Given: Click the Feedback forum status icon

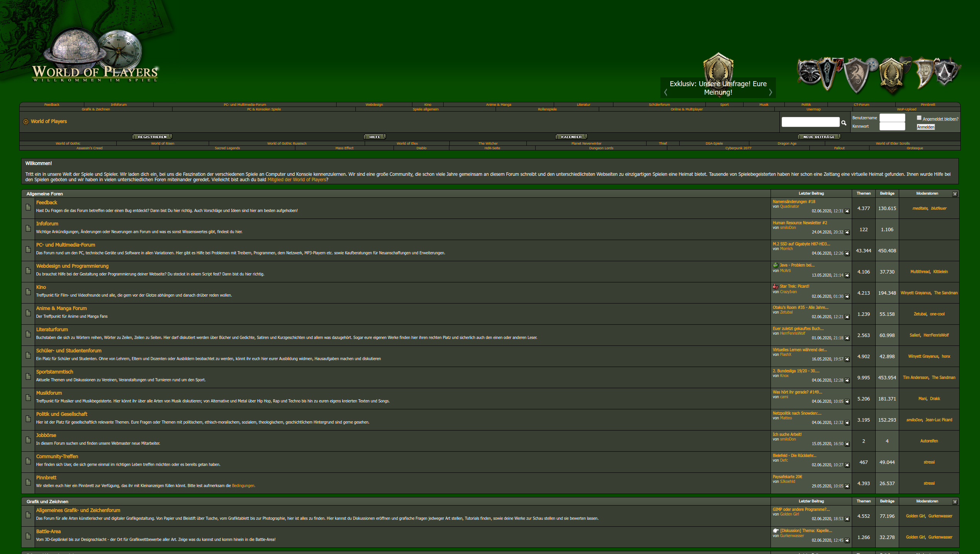Looking at the screenshot, I should [28, 207].
